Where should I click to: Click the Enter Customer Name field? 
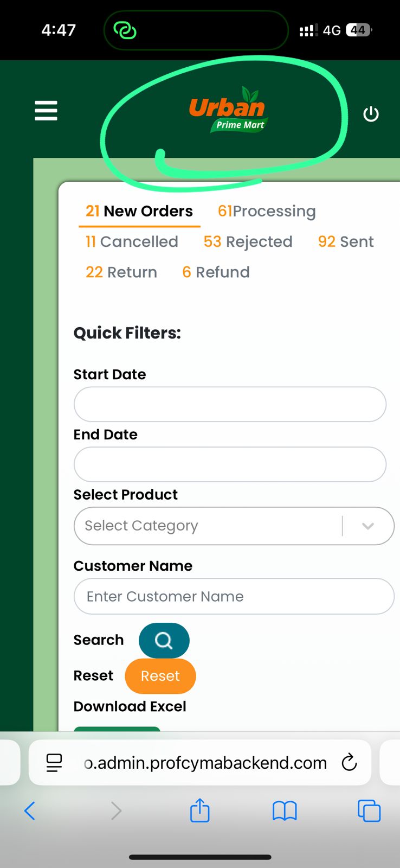[x=234, y=596]
